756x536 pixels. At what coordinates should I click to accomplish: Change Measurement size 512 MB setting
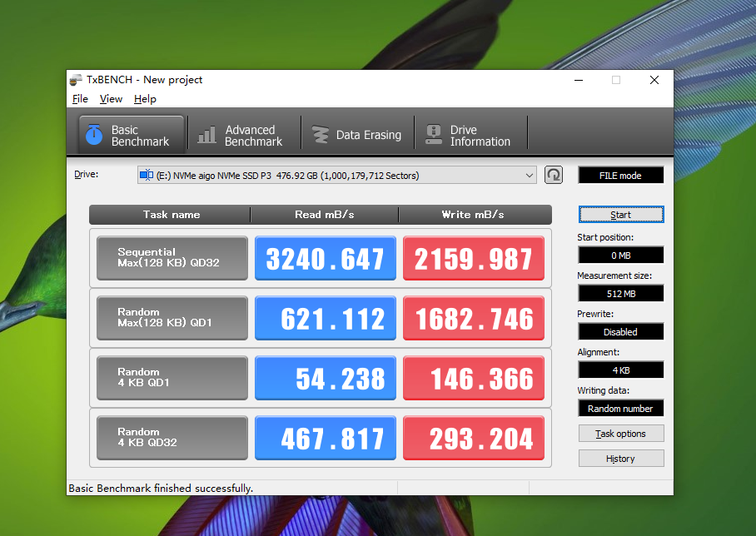coord(621,294)
